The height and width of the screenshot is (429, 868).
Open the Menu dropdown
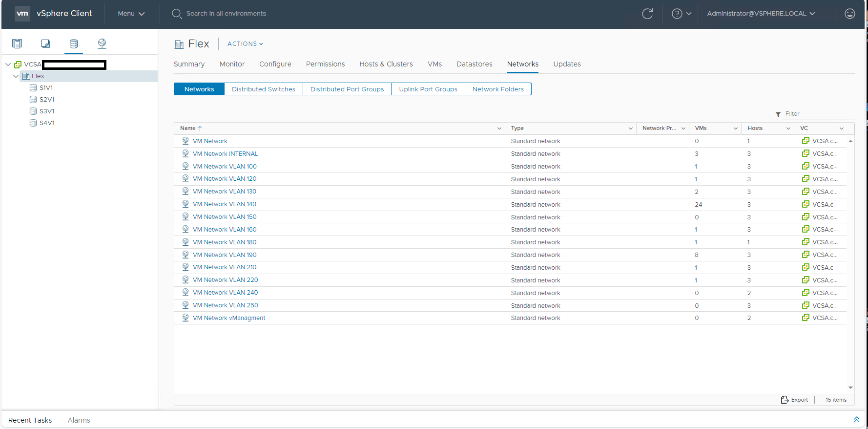point(131,14)
